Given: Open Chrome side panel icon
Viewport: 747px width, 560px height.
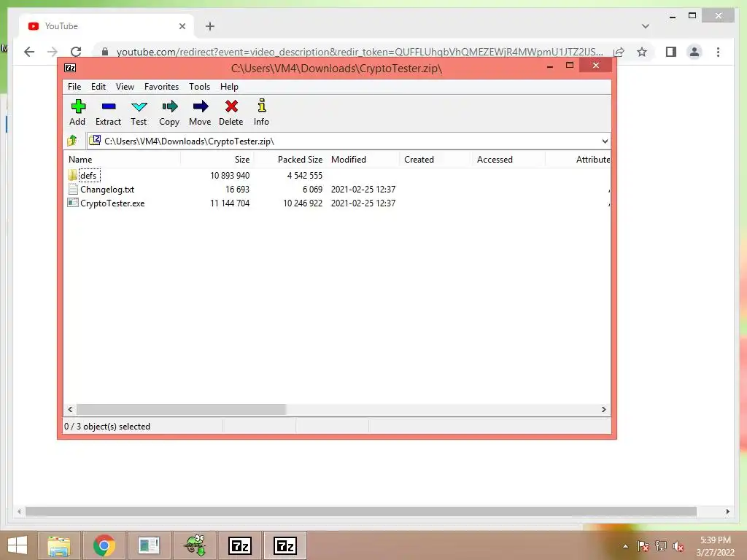Looking at the screenshot, I should (671, 52).
